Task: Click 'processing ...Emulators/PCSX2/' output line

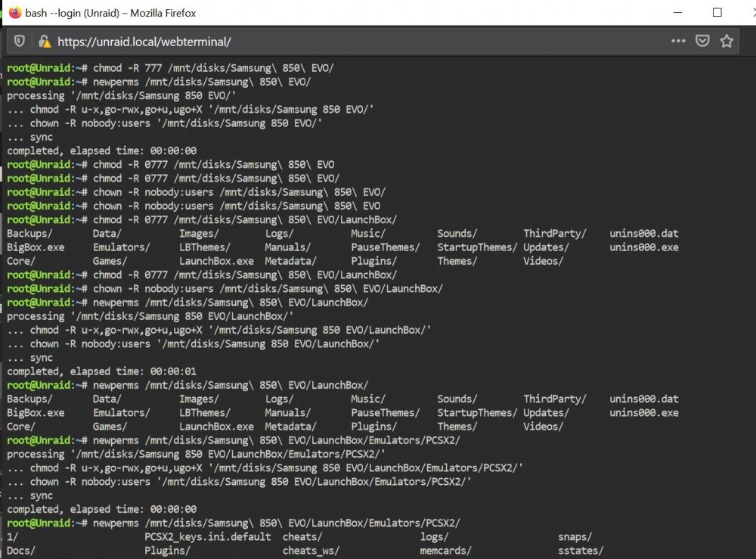Action: pyautogui.click(x=196, y=455)
